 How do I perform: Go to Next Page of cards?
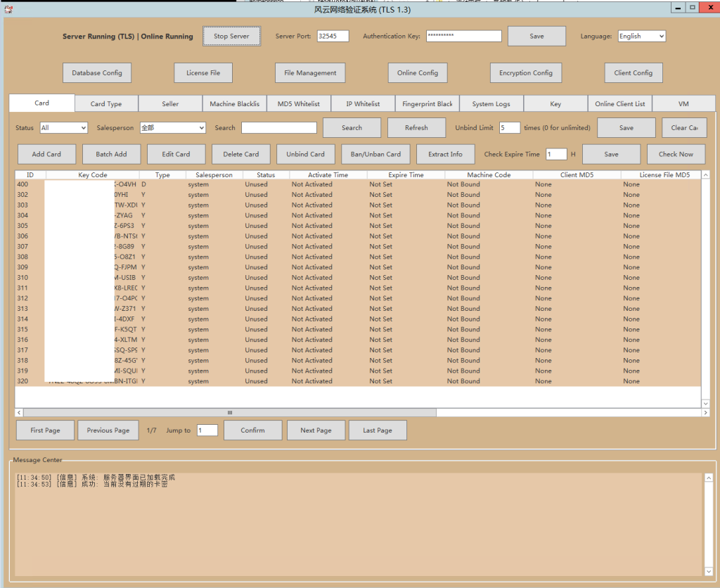[316, 430]
